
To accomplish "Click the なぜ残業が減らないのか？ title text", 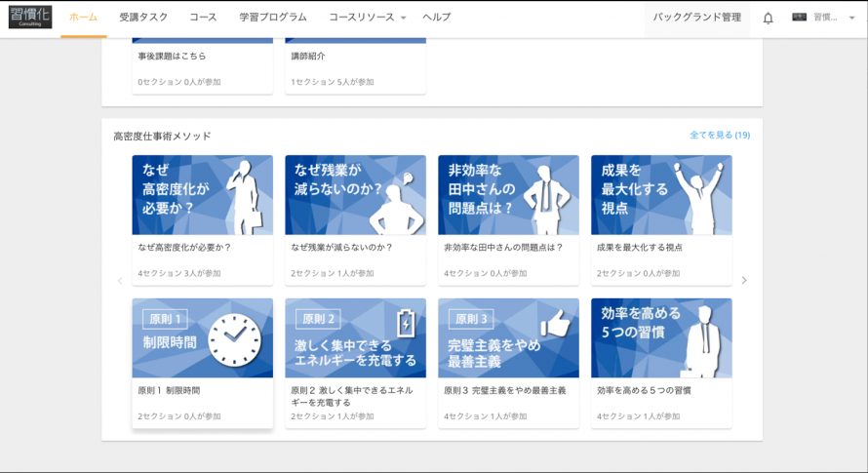I will click(x=341, y=248).
